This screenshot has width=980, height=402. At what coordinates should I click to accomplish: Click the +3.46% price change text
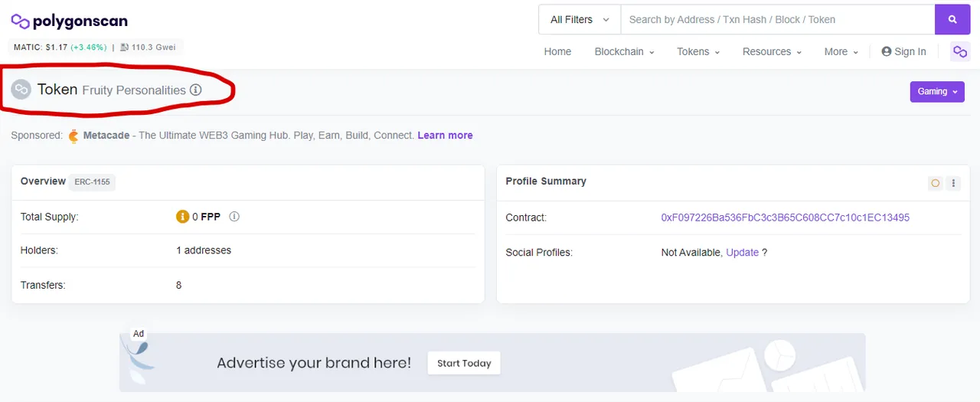[90, 47]
